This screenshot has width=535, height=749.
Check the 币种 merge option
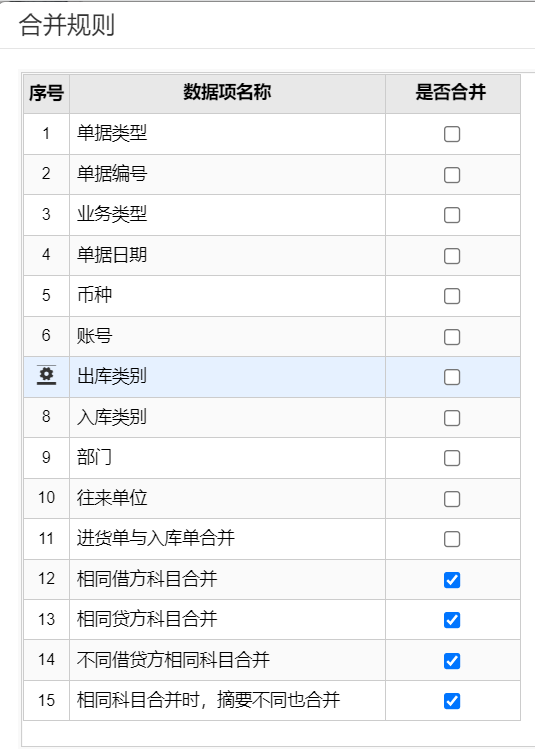tap(452, 296)
